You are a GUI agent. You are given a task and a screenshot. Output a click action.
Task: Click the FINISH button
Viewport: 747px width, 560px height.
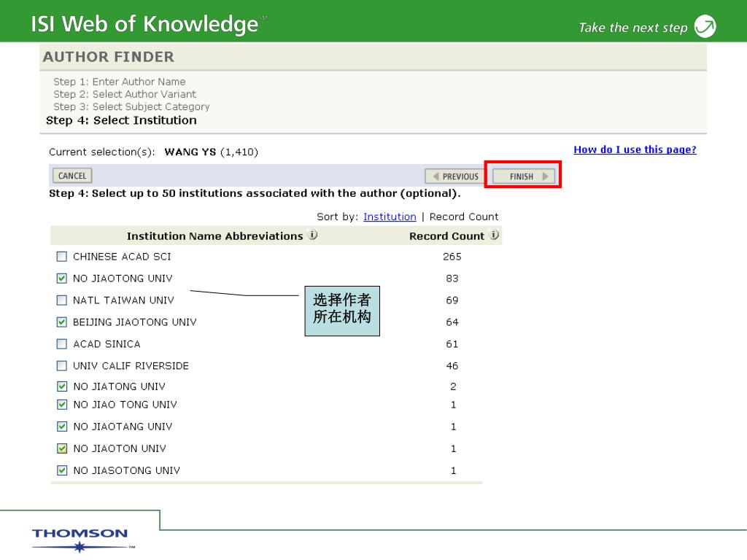pos(523,176)
